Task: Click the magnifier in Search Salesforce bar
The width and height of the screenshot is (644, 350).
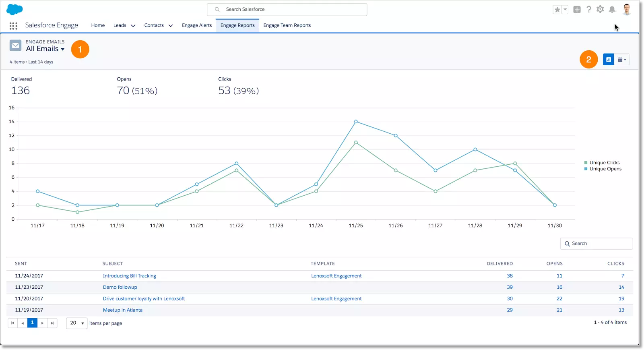Action: coord(217,9)
